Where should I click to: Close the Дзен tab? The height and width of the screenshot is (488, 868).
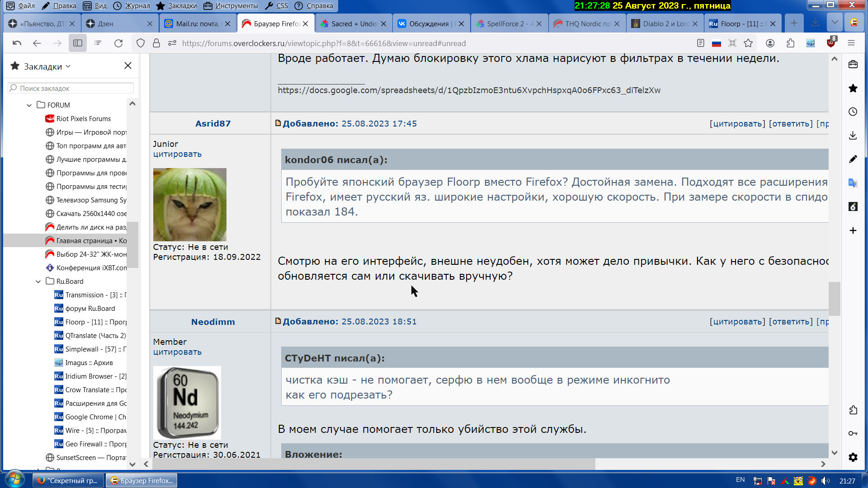[x=150, y=24]
